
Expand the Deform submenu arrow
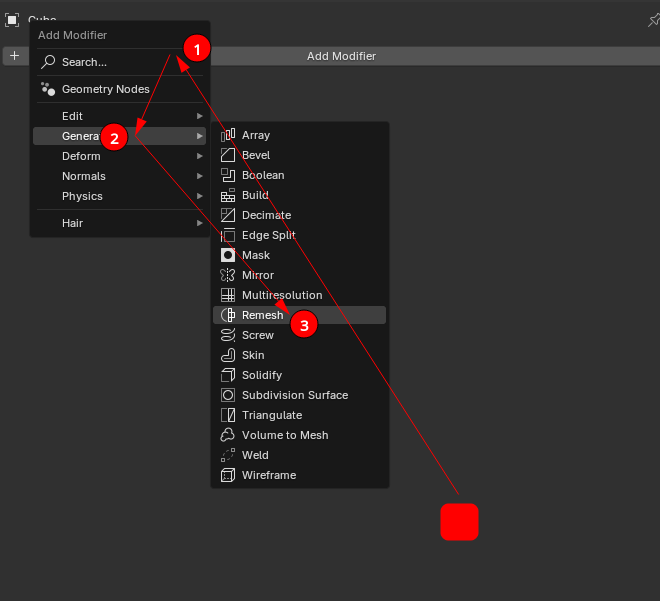(200, 156)
